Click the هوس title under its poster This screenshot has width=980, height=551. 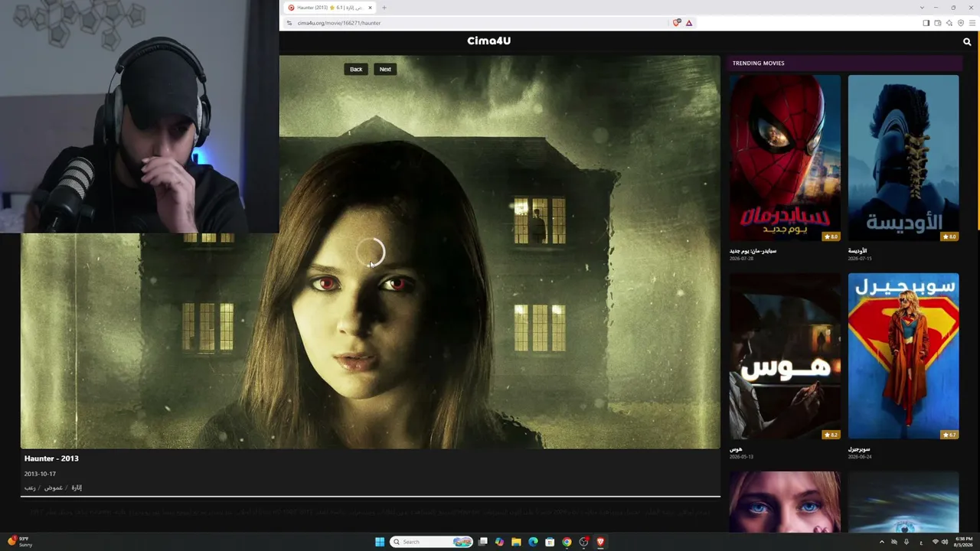tap(735, 449)
